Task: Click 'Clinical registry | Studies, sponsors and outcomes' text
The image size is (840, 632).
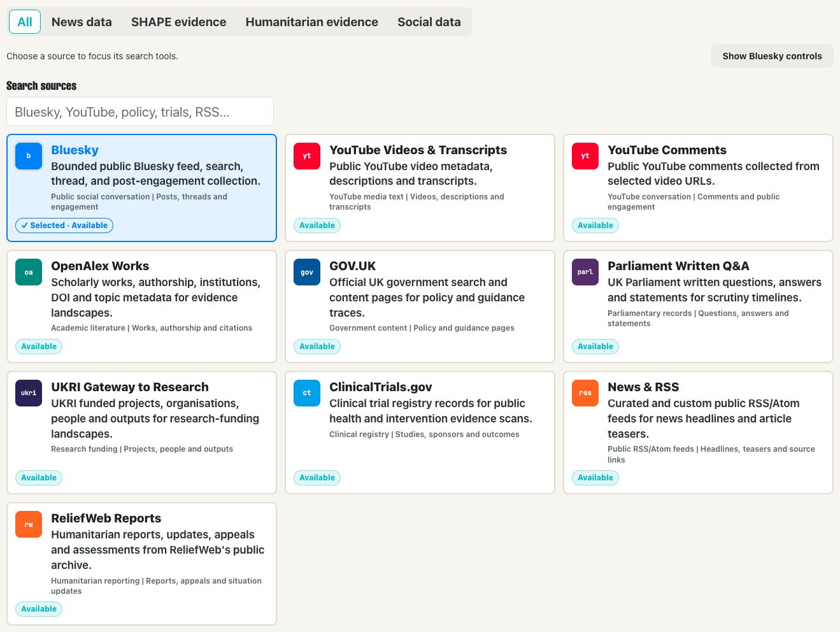Action: click(424, 434)
